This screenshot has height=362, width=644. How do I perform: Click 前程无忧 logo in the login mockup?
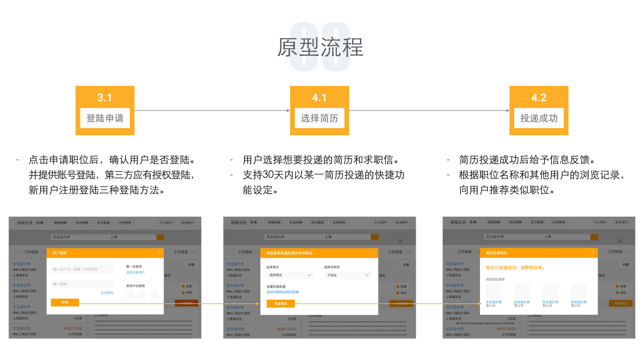click(25, 223)
